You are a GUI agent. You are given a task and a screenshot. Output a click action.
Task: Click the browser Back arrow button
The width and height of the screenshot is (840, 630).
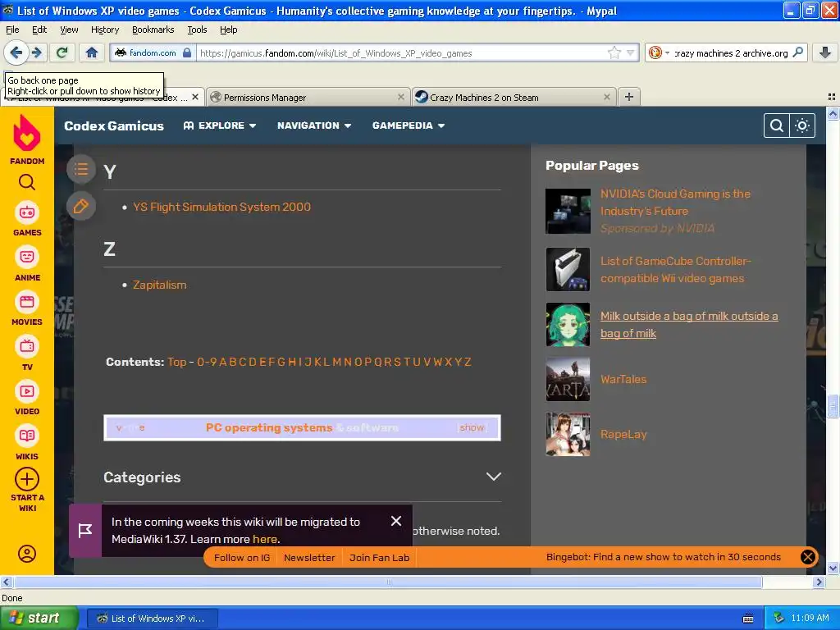16,52
